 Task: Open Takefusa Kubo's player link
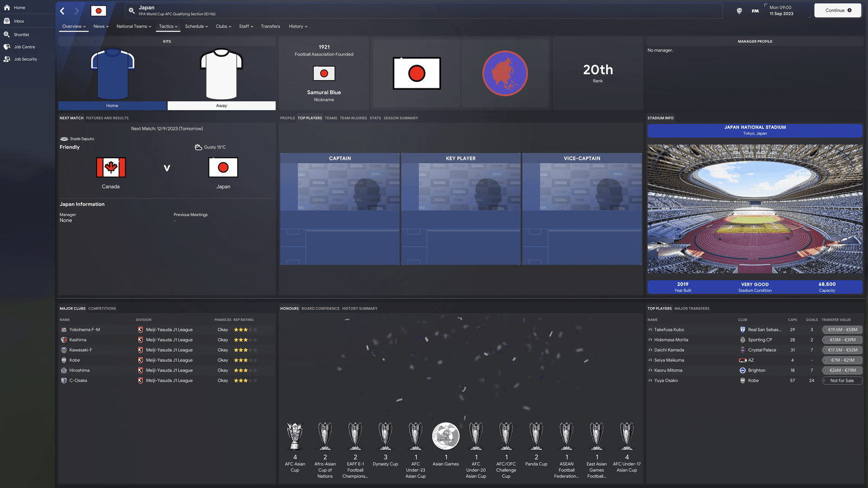pyautogui.click(x=669, y=330)
